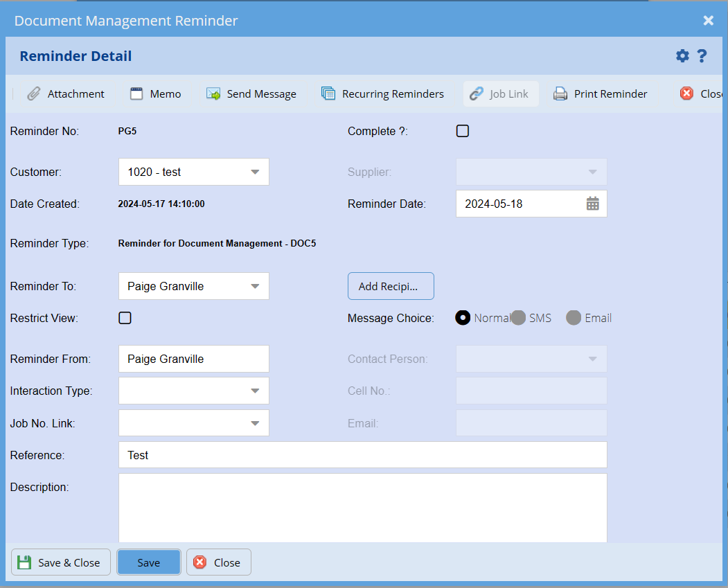Open the Memo notepad icon
728x588 pixels.
tap(136, 94)
